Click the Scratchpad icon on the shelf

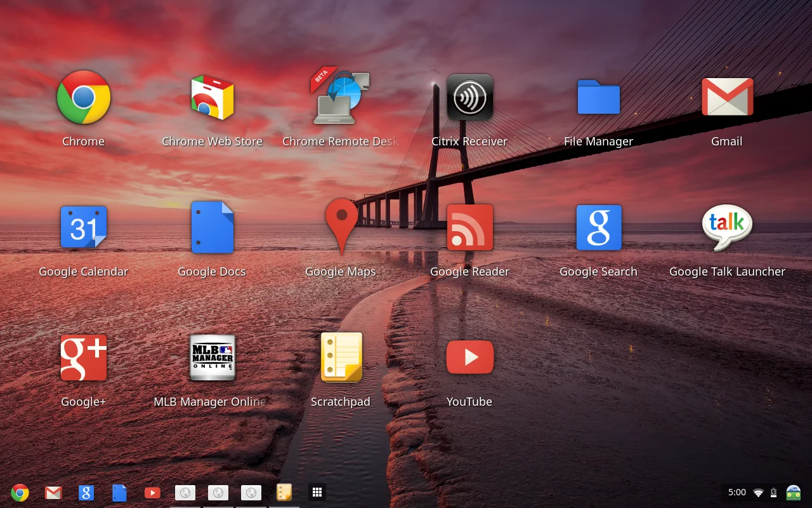tap(284, 492)
